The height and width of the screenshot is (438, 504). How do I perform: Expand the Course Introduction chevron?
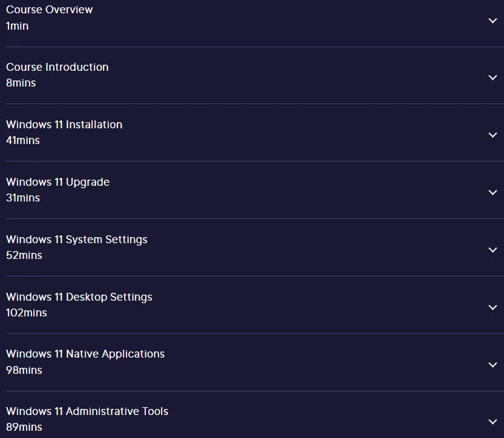(493, 78)
